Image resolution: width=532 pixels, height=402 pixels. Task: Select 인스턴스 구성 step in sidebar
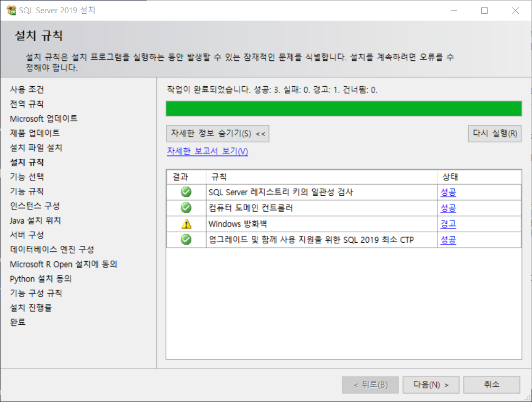pyautogui.click(x=35, y=206)
